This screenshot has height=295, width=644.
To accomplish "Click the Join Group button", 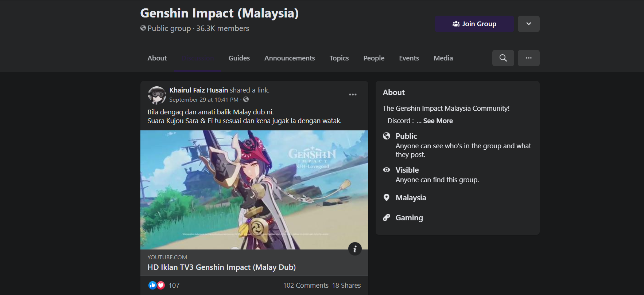I will (x=474, y=24).
